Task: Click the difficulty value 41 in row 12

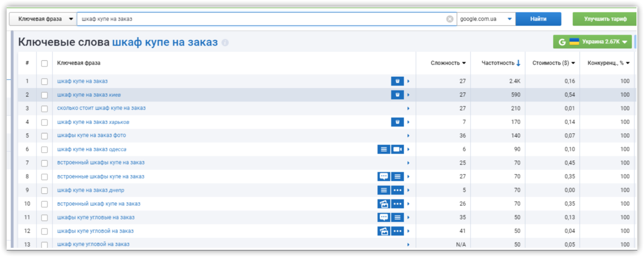Action: [x=463, y=231]
